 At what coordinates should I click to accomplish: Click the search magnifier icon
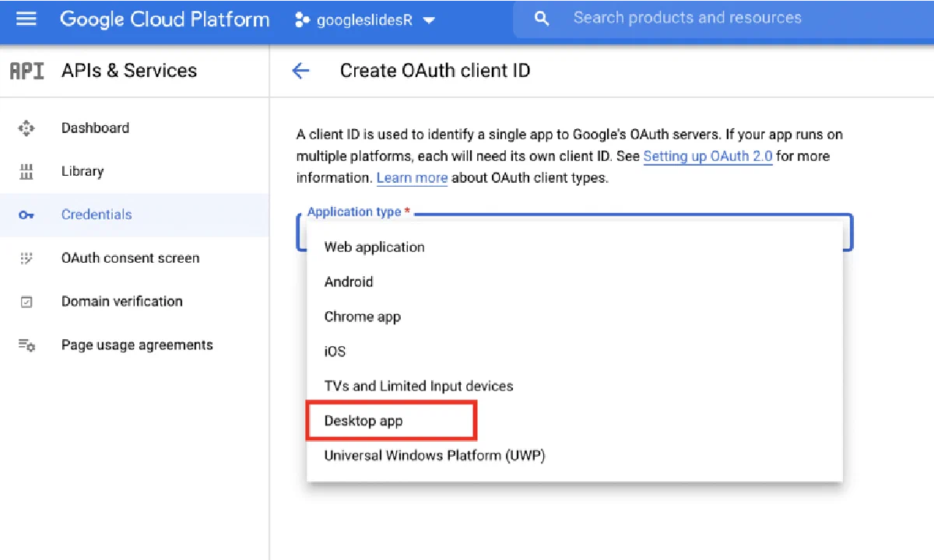pyautogui.click(x=542, y=19)
